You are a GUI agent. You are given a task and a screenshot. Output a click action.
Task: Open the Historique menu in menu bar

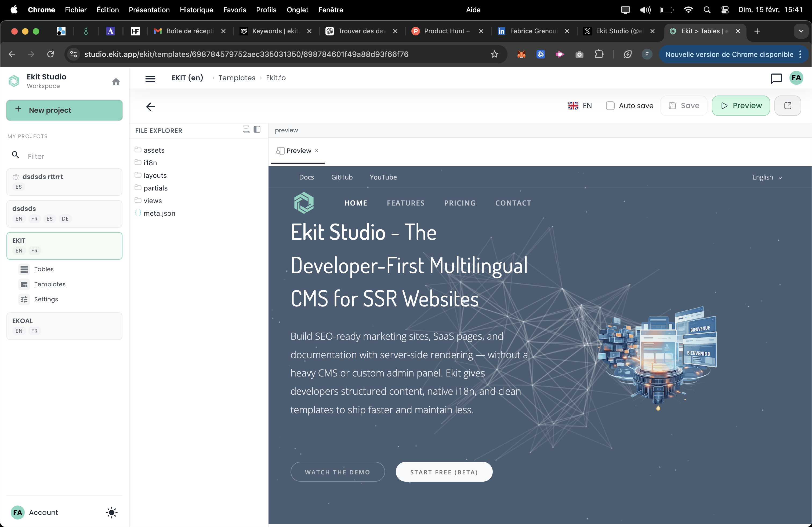tap(197, 10)
